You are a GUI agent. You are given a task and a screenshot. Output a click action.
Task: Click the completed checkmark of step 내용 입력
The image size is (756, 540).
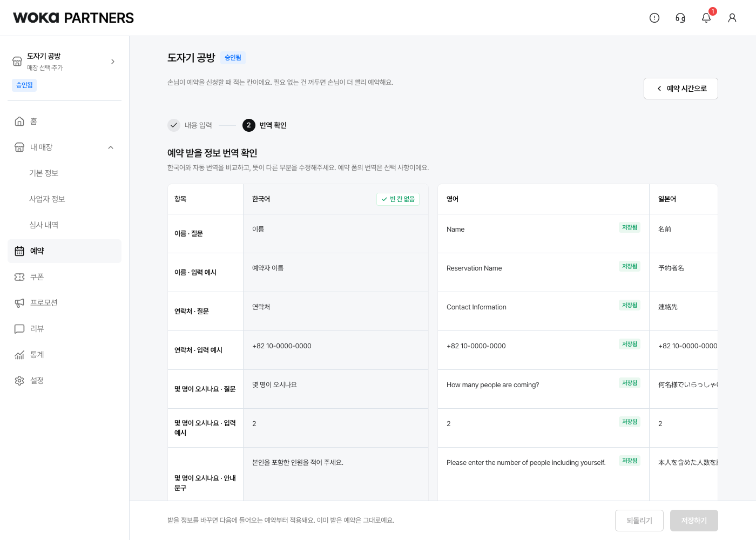(x=174, y=125)
